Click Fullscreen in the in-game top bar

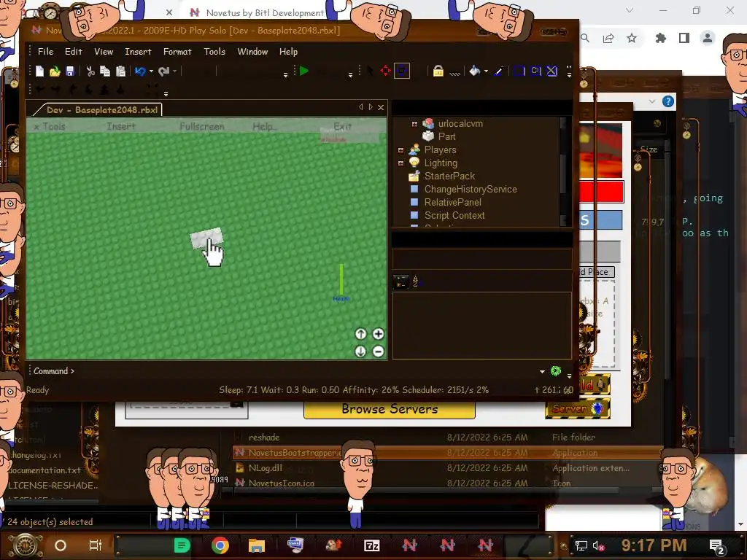201,127
